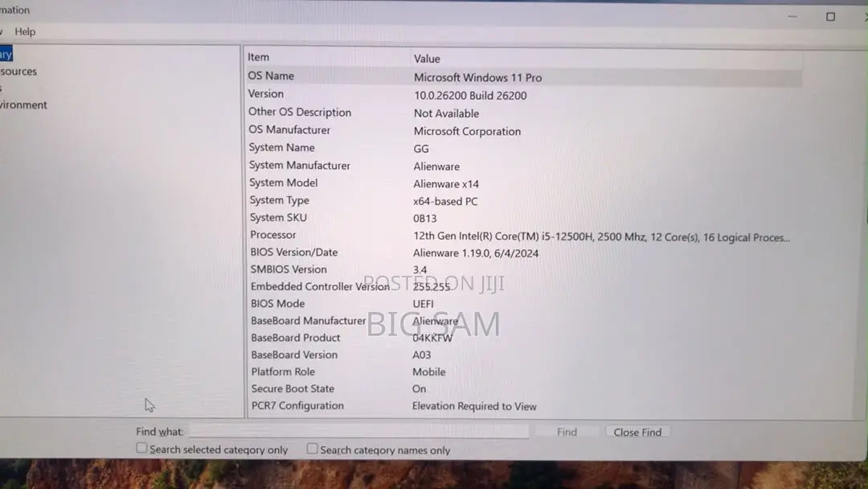Click the 0B13 SKU value
The image size is (868, 489).
point(424,219)
